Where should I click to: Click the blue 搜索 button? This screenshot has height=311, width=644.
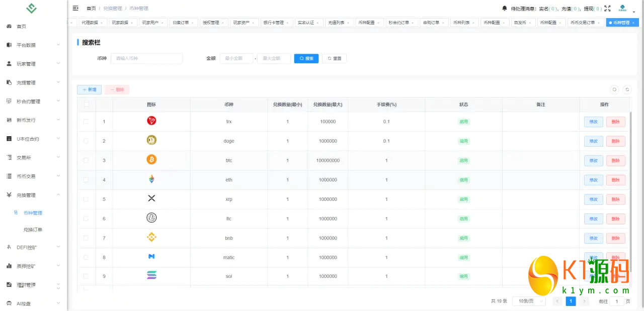coord(306,58)
